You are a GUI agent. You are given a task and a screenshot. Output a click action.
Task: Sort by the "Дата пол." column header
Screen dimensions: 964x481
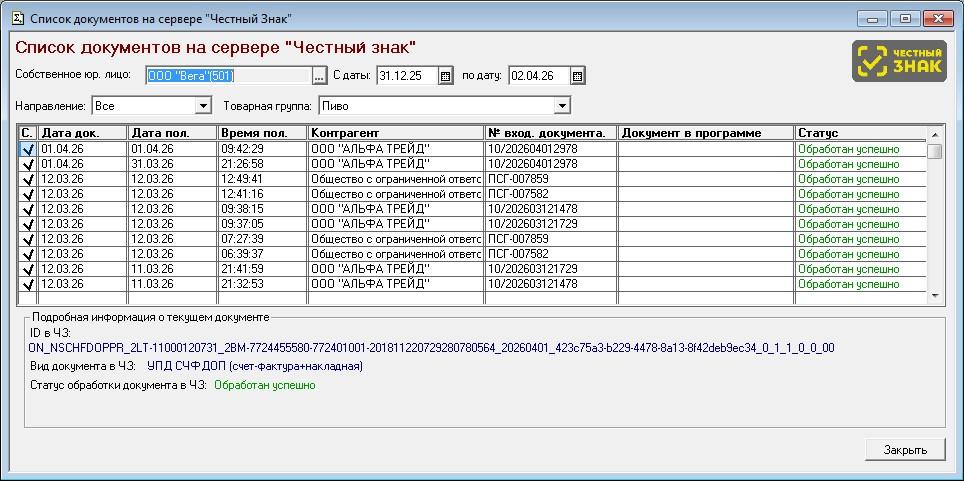coord(173,133)
